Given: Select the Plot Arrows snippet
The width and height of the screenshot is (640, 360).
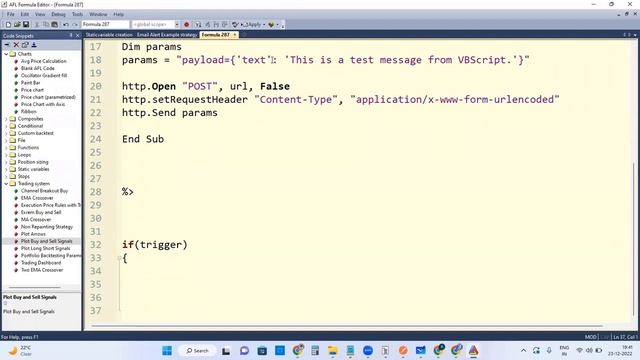Looking at the screenshot, I should (33, 234).
